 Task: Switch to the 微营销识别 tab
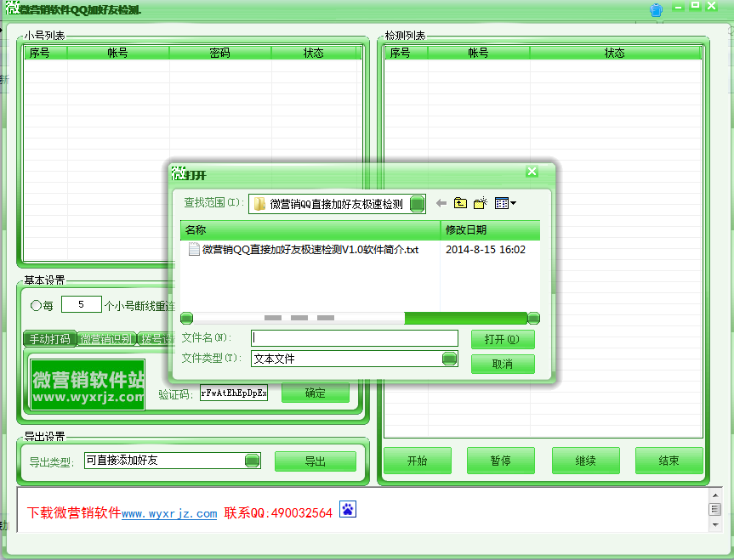coord(106,339)
